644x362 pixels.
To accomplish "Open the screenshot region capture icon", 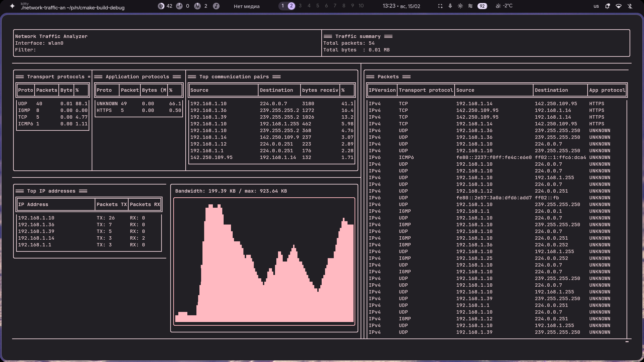I will (440, 6).
